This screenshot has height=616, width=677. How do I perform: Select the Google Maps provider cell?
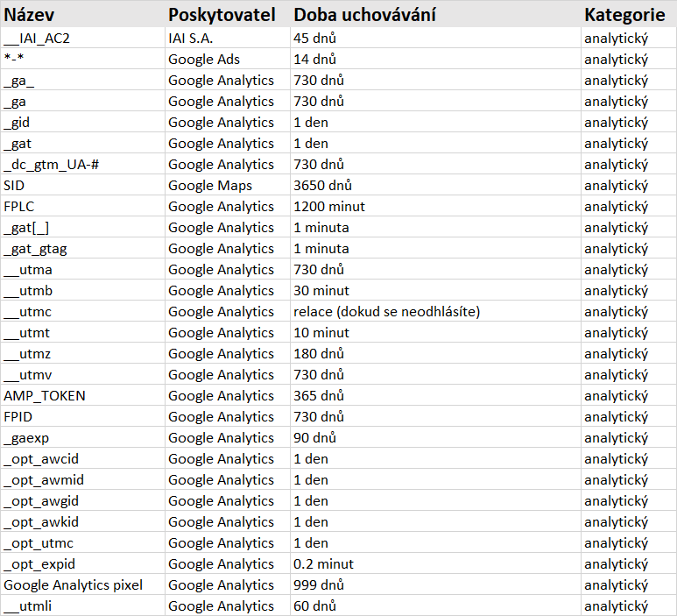pos(210,185)
